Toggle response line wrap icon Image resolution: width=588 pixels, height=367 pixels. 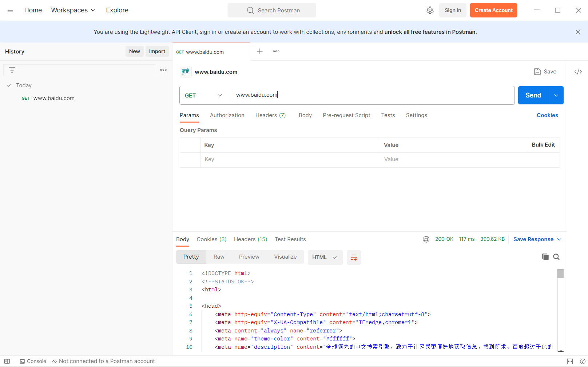click(x=354, y=258)
